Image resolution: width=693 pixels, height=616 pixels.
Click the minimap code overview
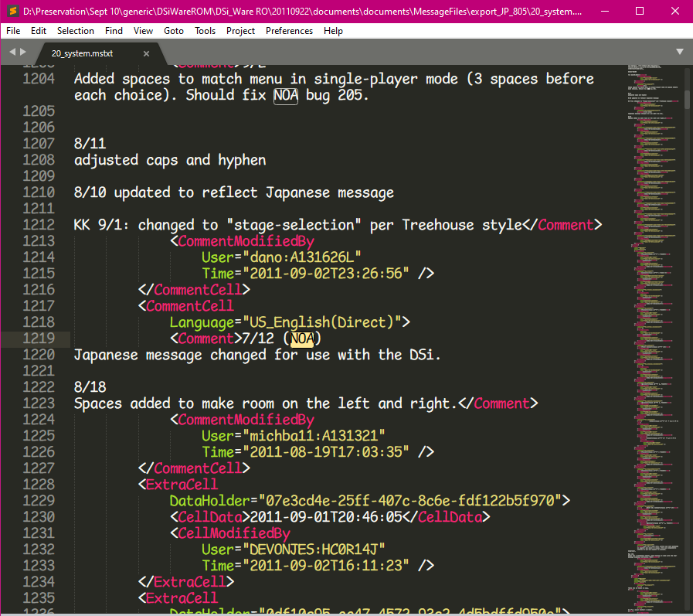pyautogui.click(x=654, y=339)
